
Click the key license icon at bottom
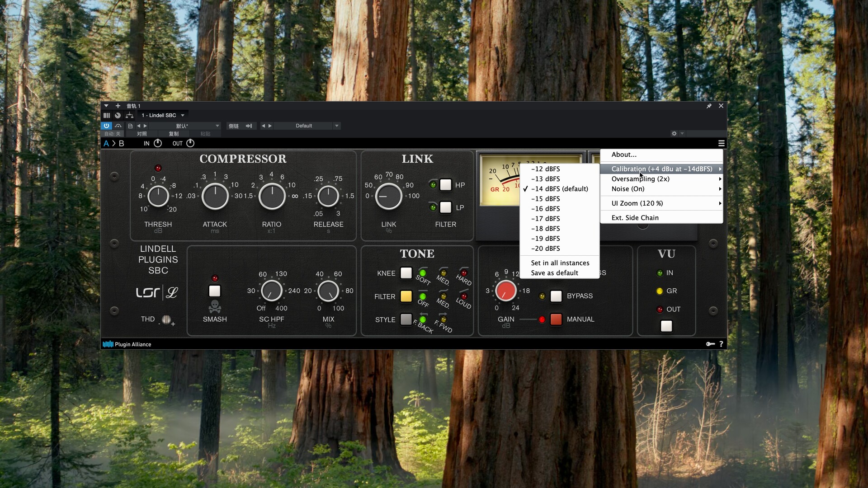pyautogui.click(x=710, y=344)
